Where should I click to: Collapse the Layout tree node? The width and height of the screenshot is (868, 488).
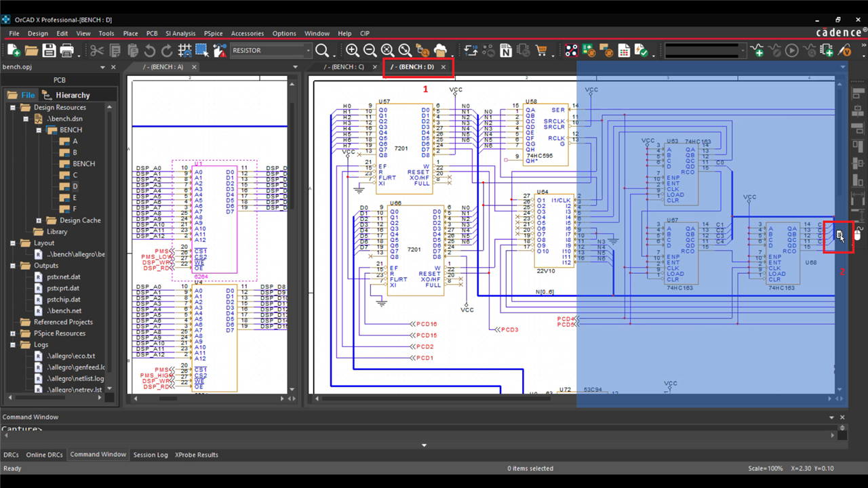pos(13,243)
